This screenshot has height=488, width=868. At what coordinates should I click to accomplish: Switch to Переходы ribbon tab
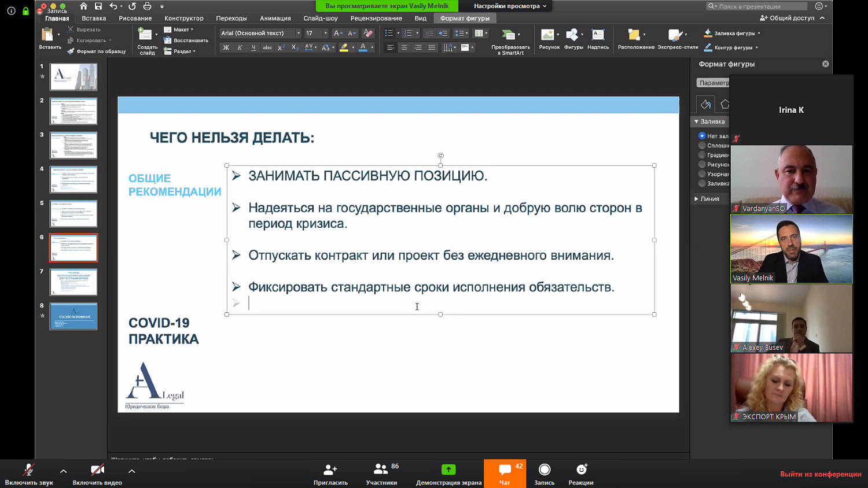click(x=231, y=19)
